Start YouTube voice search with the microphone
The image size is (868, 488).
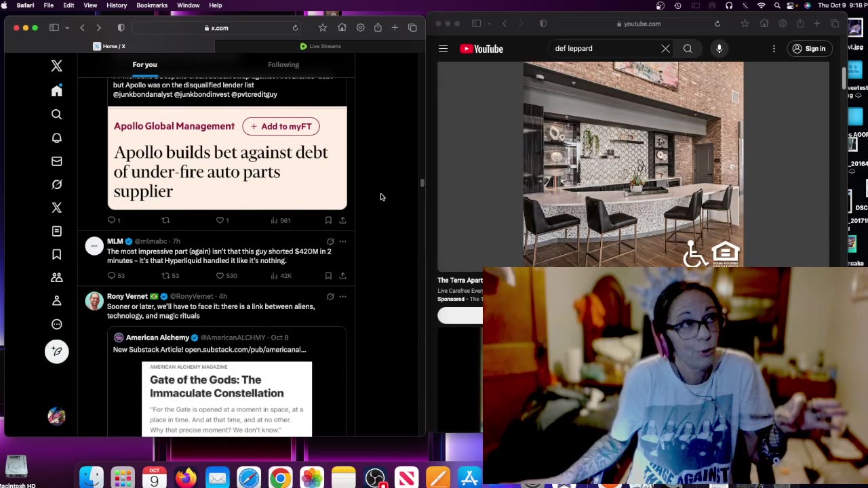pyautogui.click(x=719, y=49)
